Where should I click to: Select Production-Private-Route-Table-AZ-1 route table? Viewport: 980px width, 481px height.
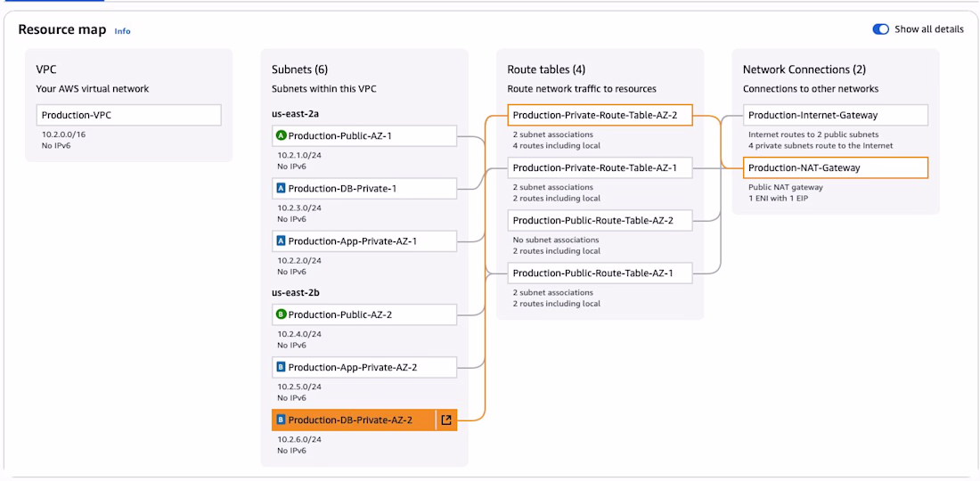(600, 167)
